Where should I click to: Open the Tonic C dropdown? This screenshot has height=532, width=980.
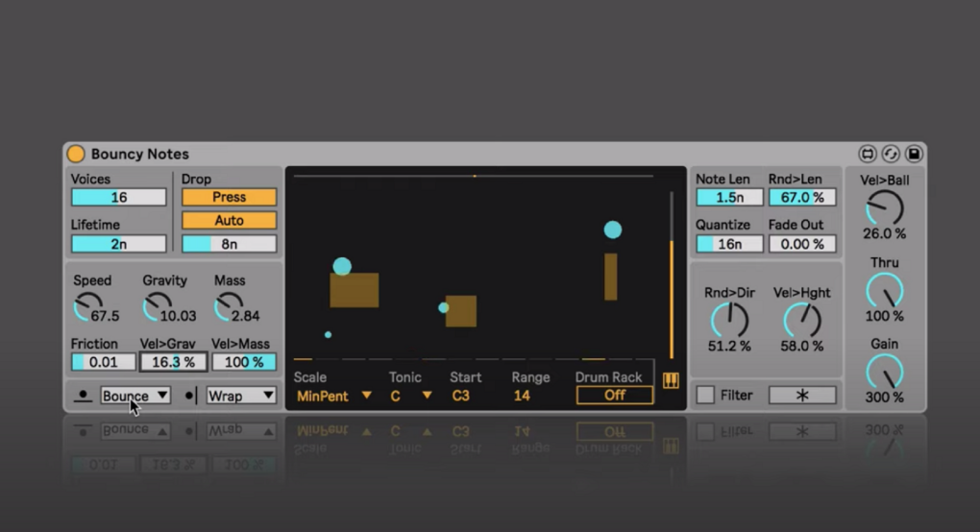tap(410, 396)
